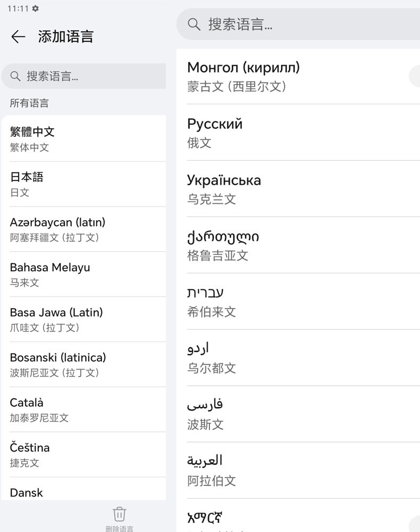The width and height of the screenshot is (420, 532).
Task: Choose 日本語 language entry
Action: [85, 184]
